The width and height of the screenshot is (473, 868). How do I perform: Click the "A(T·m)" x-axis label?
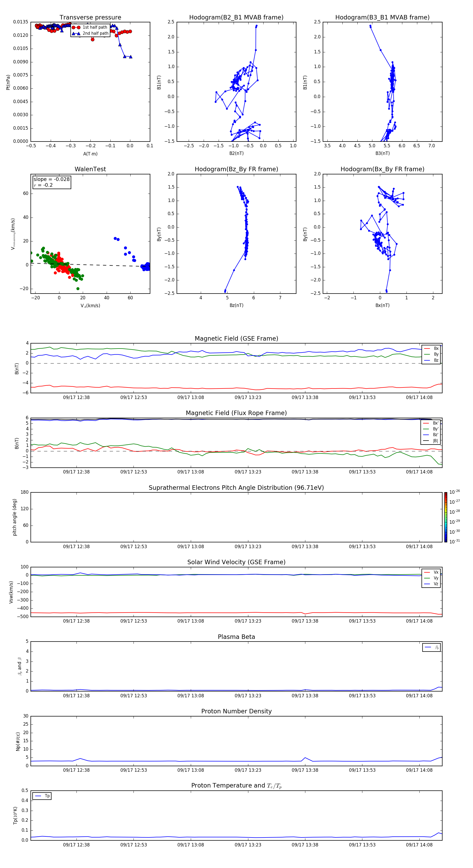point(90,154)
